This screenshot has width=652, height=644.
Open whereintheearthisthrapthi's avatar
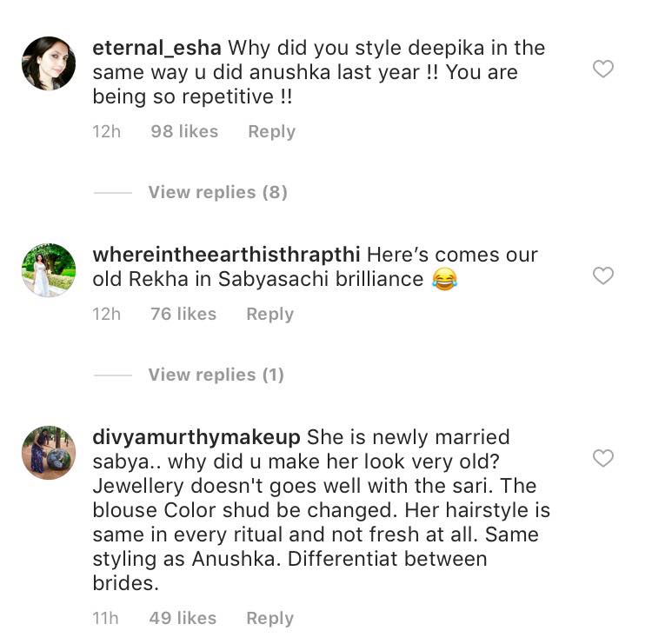[x=48, y=269]
